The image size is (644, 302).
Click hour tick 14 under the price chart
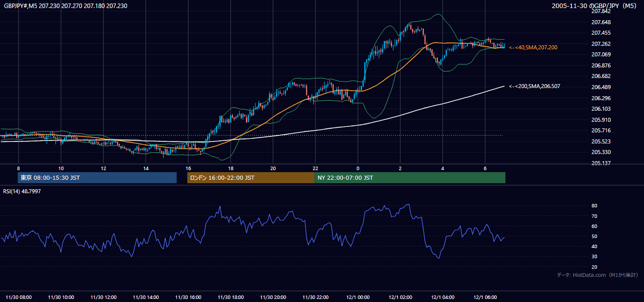146,168
